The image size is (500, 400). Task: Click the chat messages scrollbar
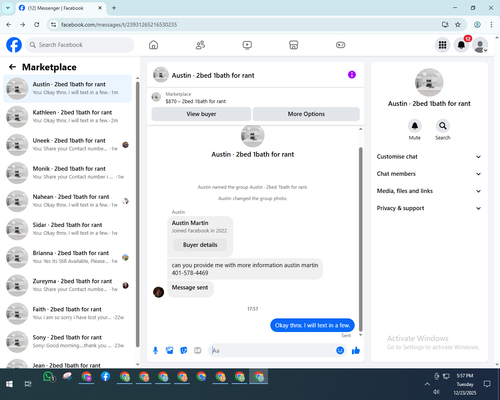(360, 239)
